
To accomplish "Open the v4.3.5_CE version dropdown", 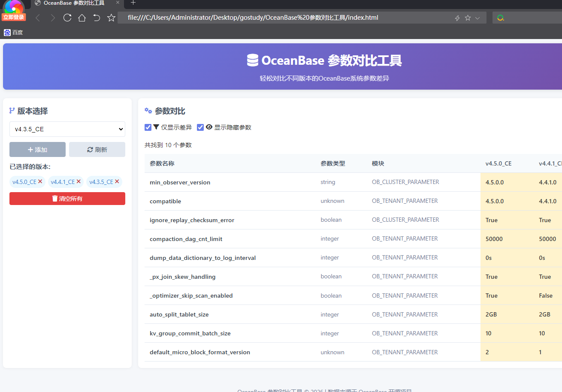I will [67, 129].
